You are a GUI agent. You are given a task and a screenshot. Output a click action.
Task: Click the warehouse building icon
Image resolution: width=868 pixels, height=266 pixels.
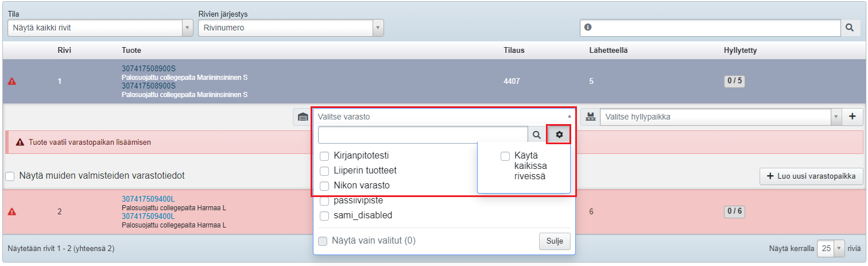303,117
